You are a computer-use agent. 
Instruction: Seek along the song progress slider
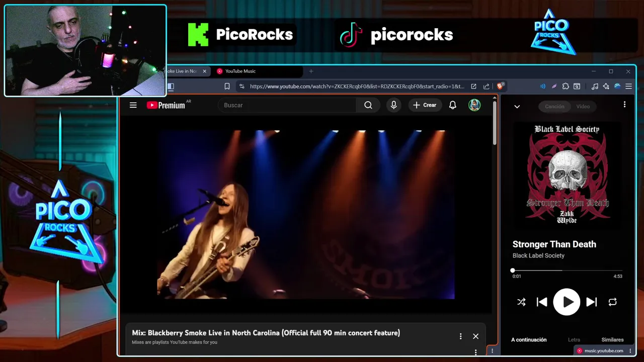point(567,270)
